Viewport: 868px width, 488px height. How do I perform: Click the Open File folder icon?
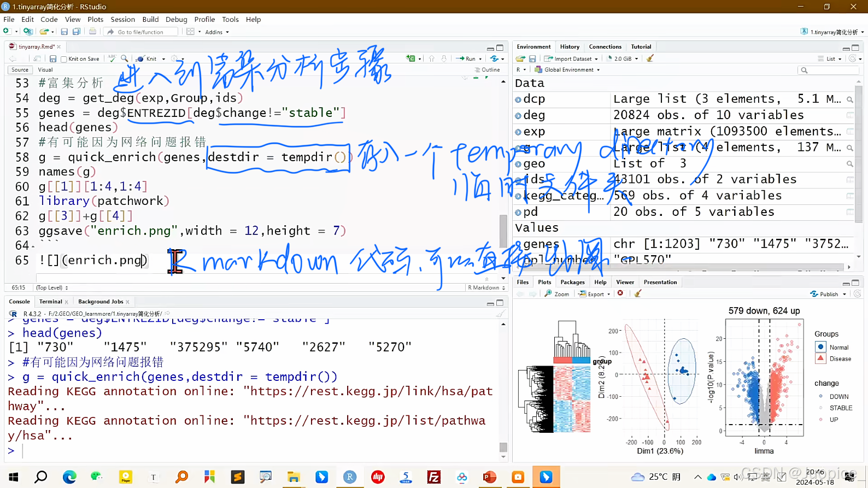pos(44,32)
